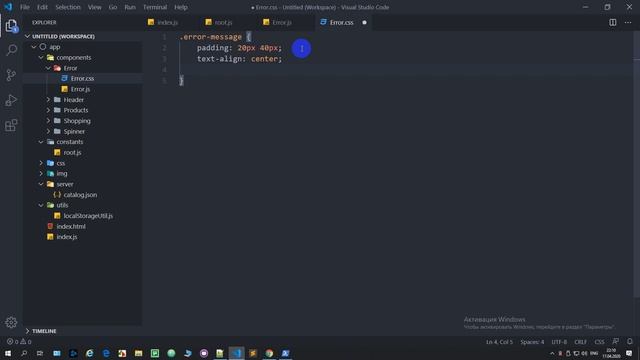This screenshot has height=360, width=640.
Task: Click the VS Code logo in title bar
Action: click(8, 7)
